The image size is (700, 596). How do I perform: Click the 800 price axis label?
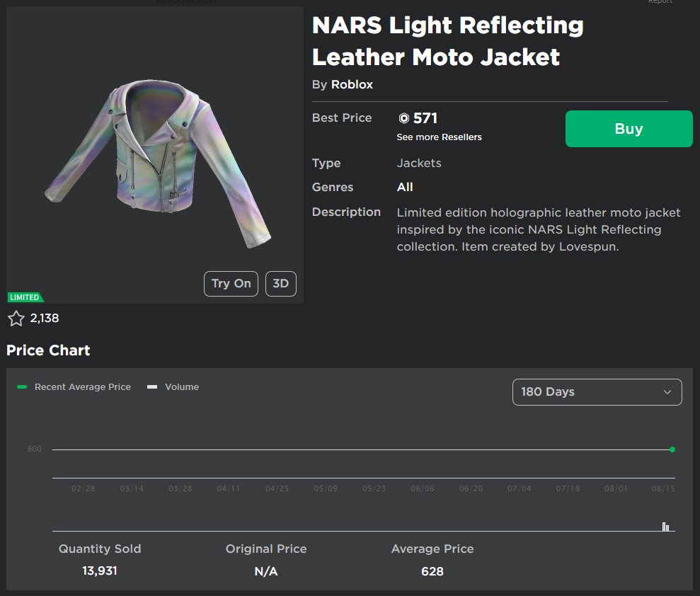tap(35, 449)
